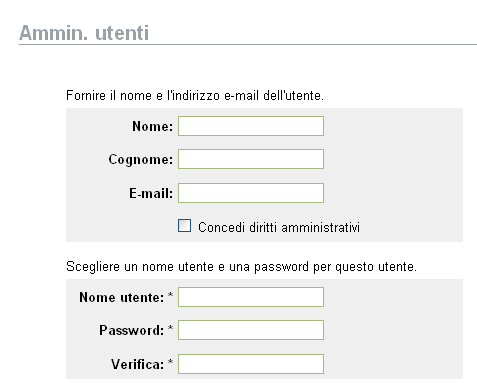477x387 pixels.
Task: Click the 'E-mail:' field label
Action: (151, 193)
